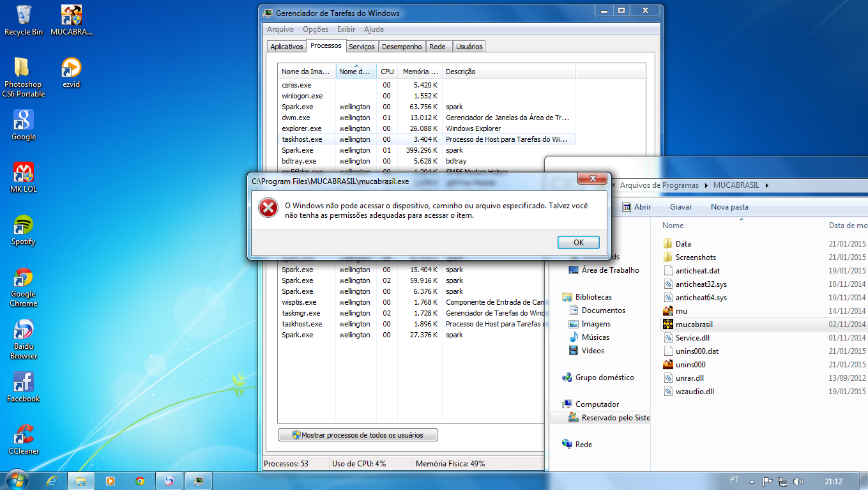
Task: Select the mucabrasil application file
Action: (x=694, y=325)
